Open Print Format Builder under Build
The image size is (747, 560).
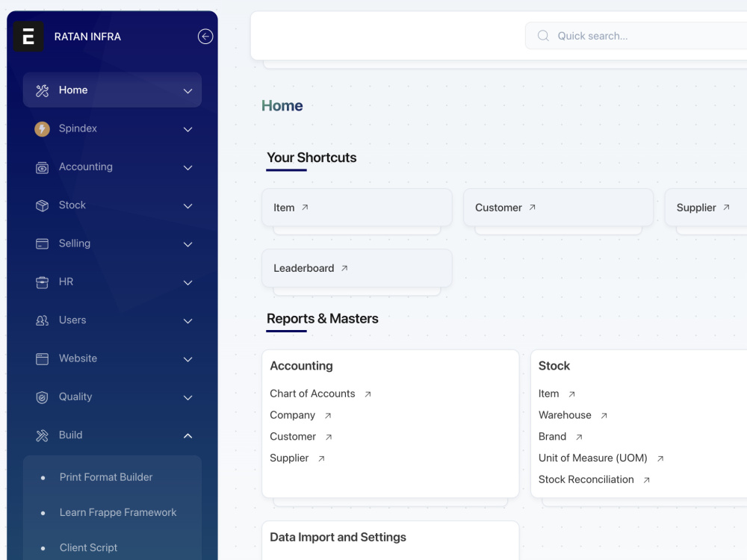pos(106,477)
